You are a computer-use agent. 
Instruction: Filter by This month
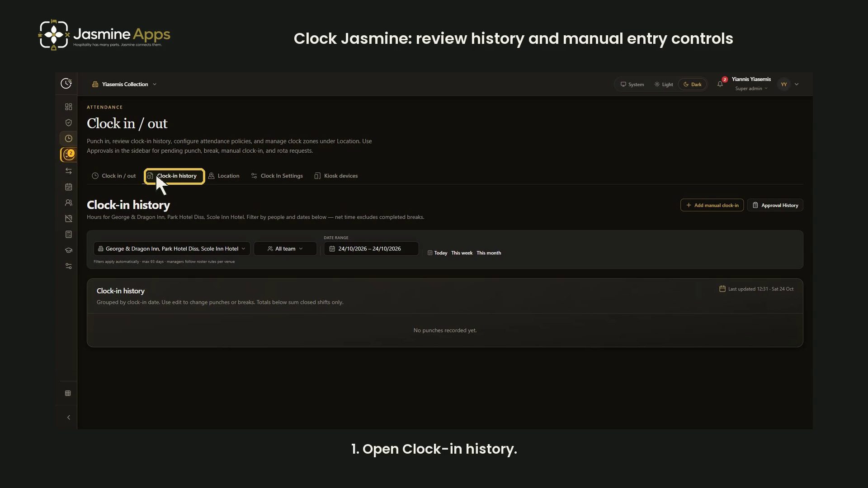(489, 253)
